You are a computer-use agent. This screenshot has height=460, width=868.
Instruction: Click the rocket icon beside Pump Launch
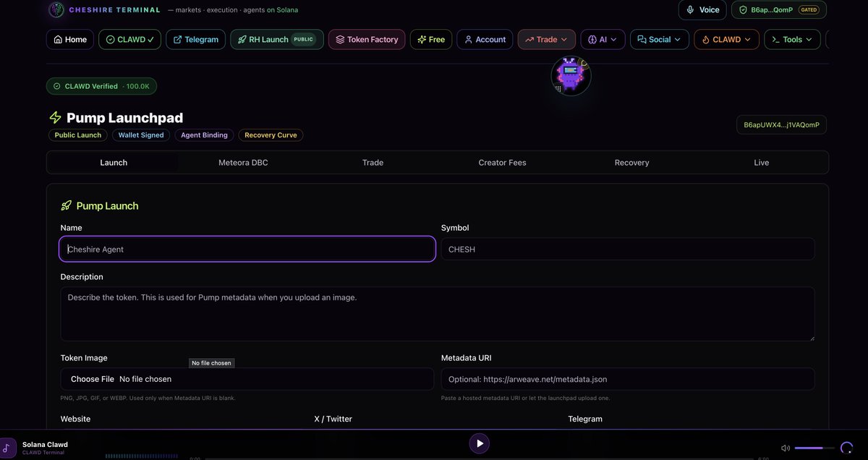click(67, 206)
